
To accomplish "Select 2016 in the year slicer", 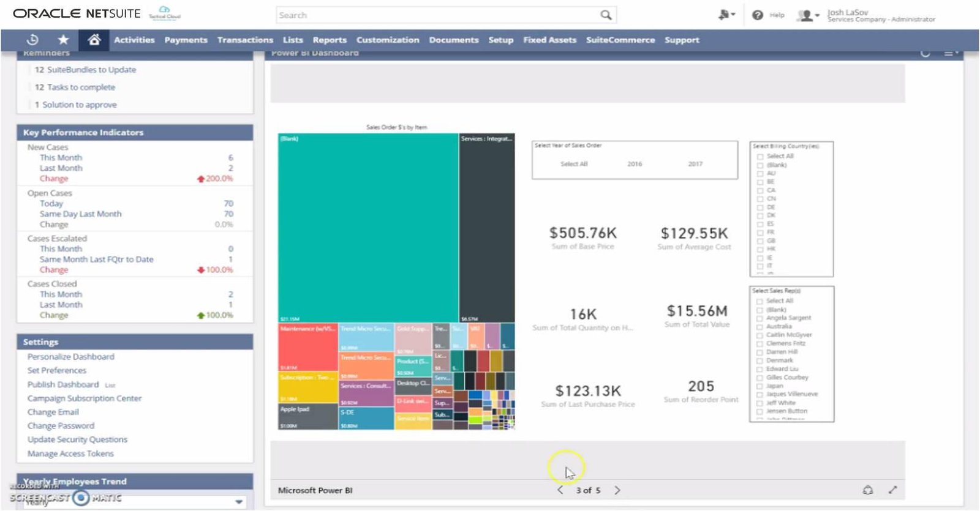I will [x=635, y=164].
